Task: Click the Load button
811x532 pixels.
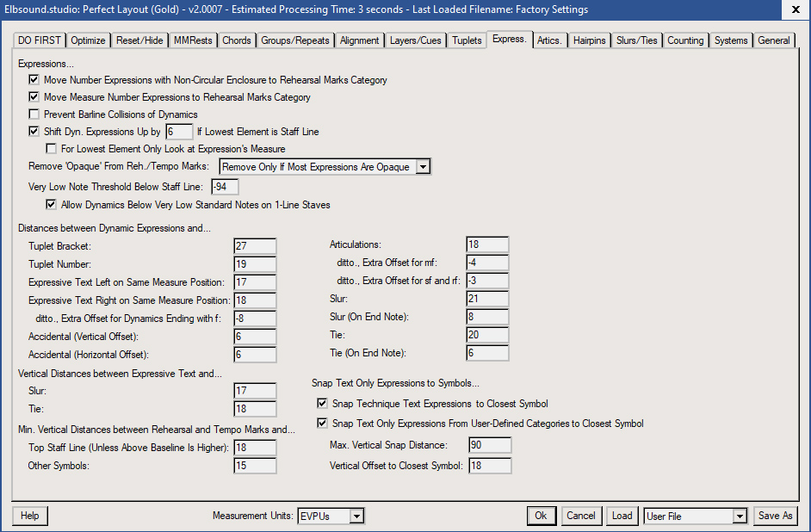Action: point(622,516)
